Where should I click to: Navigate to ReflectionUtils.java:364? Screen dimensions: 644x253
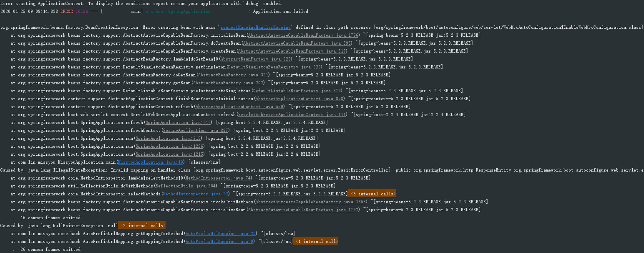[x=186, y=186]
